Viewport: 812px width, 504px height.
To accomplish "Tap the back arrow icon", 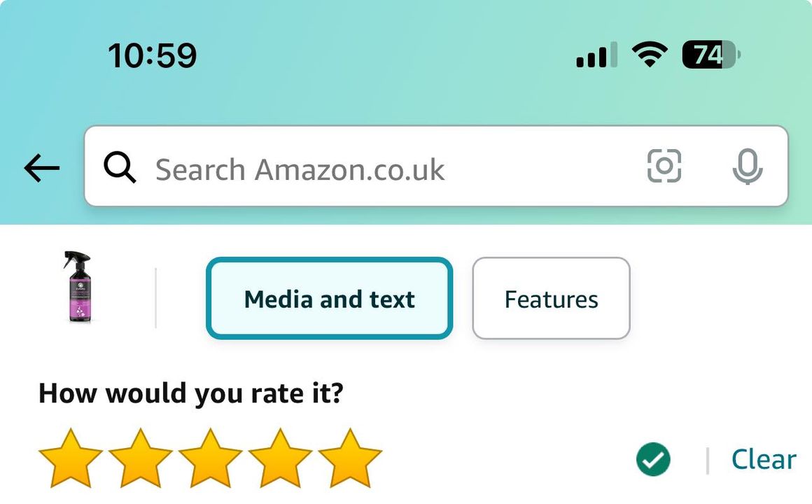I will 42,168.
